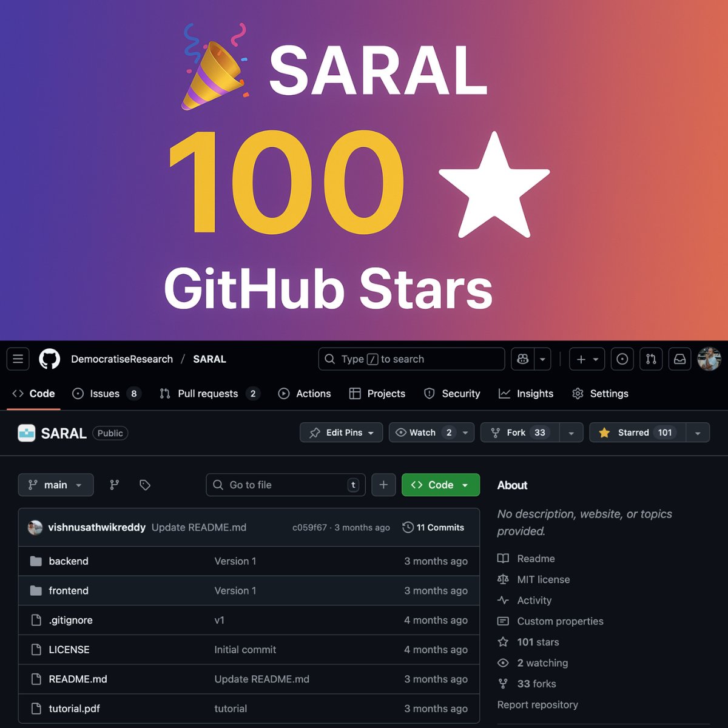Open the Pull requests tab
The image size is (728, 728).
[210, 394]
